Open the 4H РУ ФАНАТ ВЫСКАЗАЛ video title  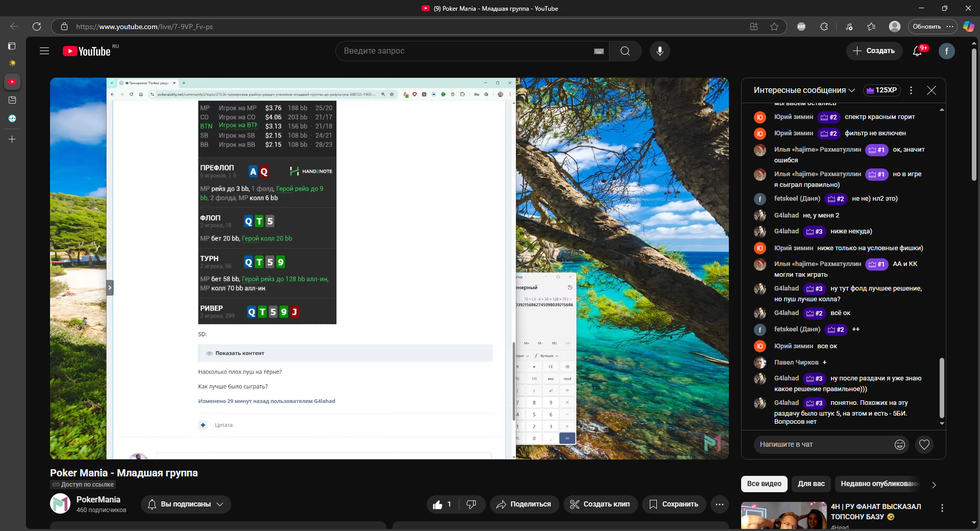876,512
